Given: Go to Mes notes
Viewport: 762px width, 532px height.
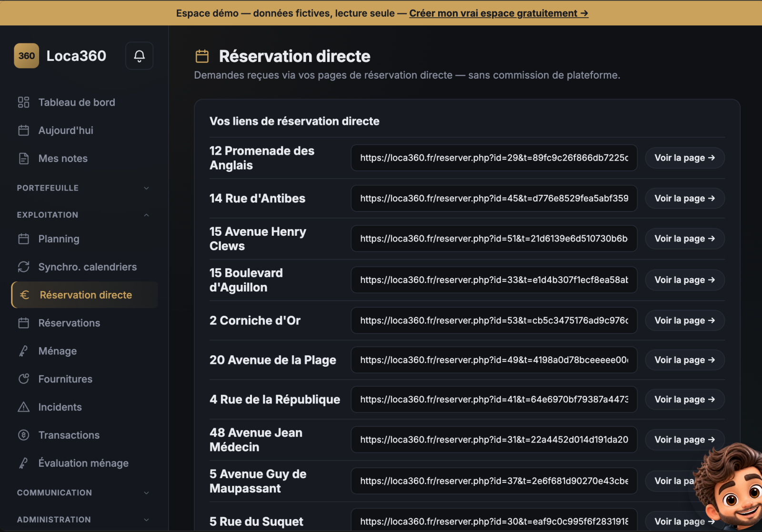Looking at the screenshot, I should pos(84,159).
